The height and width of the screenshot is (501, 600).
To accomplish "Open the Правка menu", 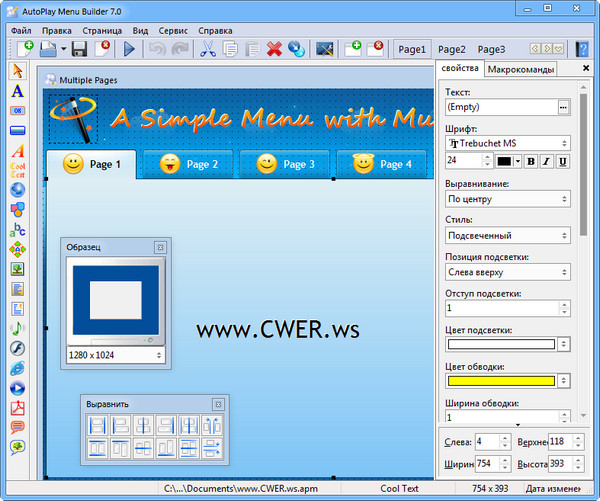I will coord(57,31).
